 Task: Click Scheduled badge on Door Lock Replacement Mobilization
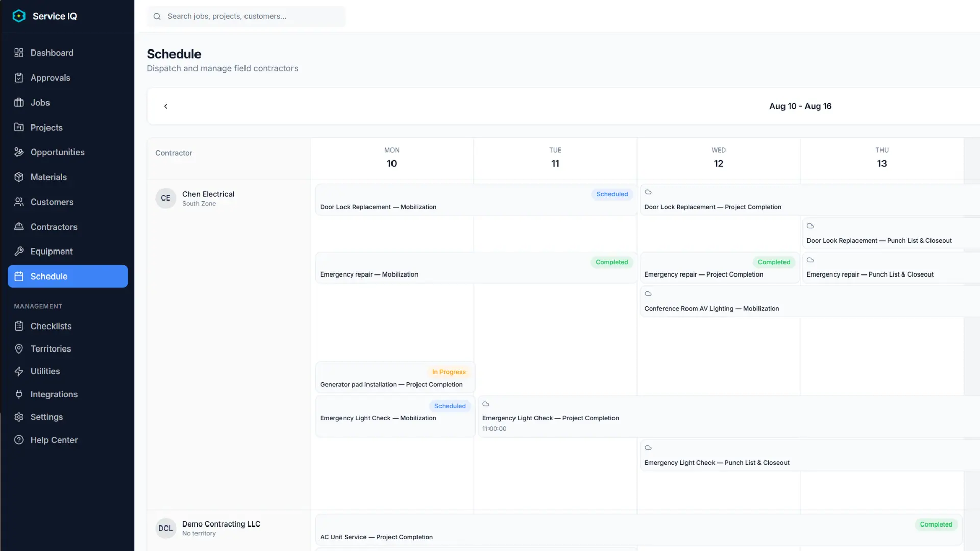pyautogui.click(x=612, y=194)
